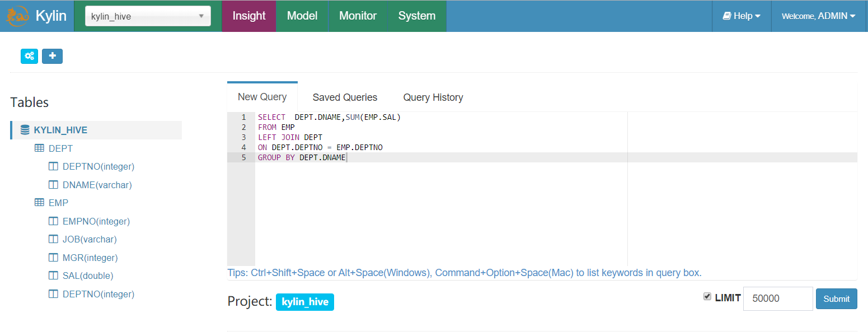Select the SAL(double) column
Screen dimensions: 868x336
coord(88,276)
